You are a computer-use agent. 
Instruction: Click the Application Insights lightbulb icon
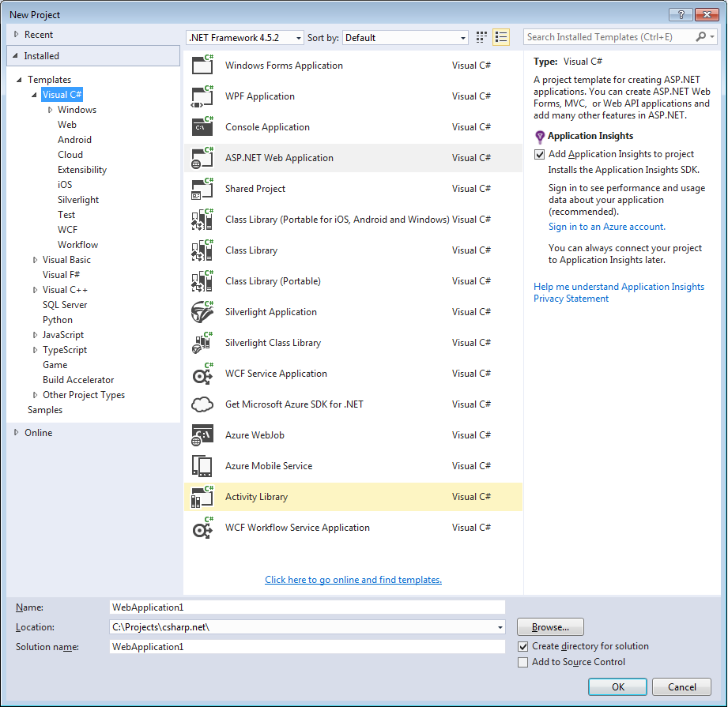point(540,137)
